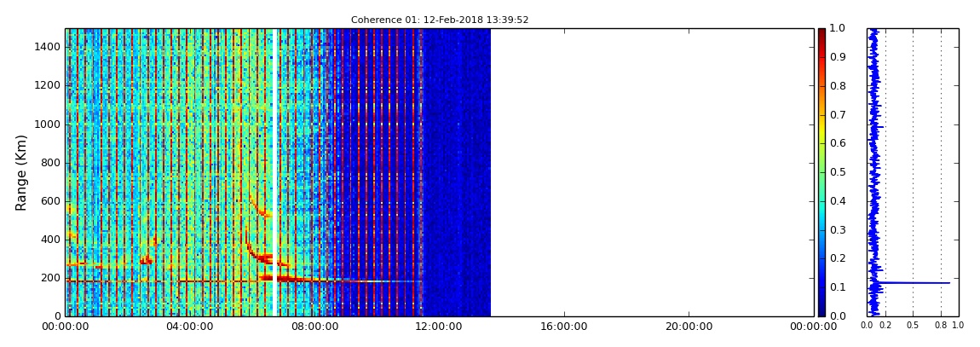
Task: Click the profile plot axis label 0.5
Action: pos(914,325)
